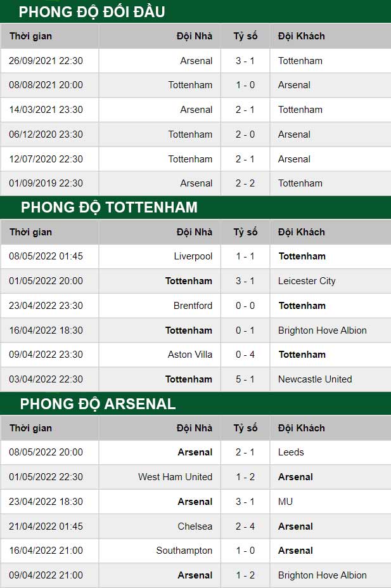391x588 pixels.
Task: Open Brighton Hove Albion in Tottenham table
Action: tap(322, 330)
